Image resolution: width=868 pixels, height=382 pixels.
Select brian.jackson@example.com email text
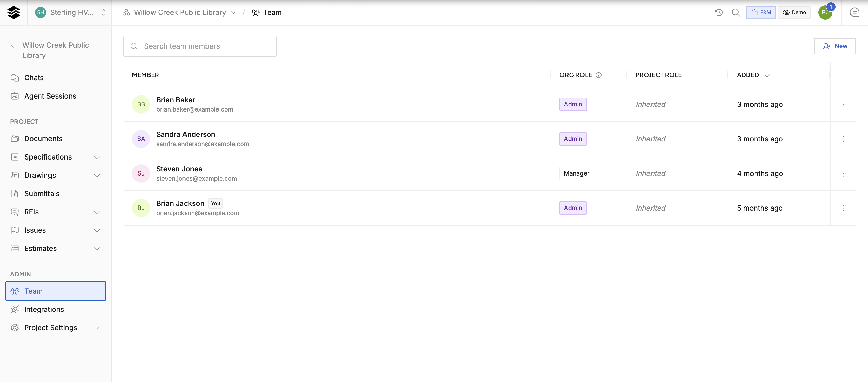pos(197,213)
